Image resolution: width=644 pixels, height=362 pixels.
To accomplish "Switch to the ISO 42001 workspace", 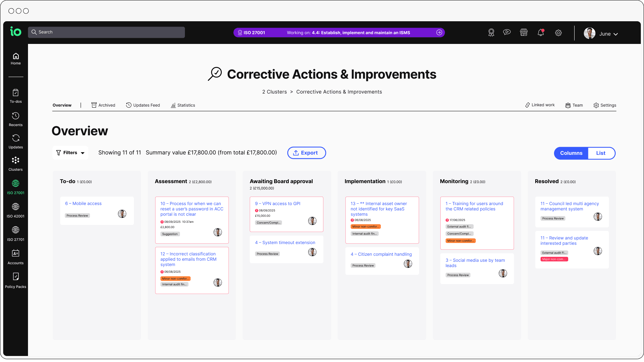I will click(x=16, y=209).
